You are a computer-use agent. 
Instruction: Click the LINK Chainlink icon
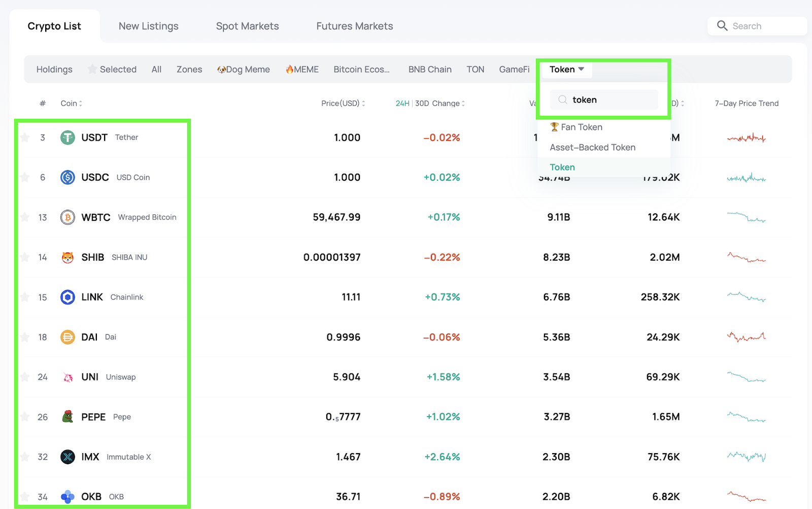click(67, 297)
